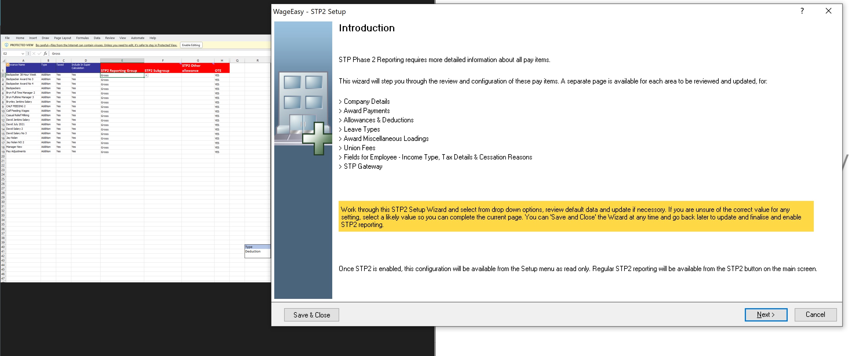Close the WageEasy STP2 Setup dialog

tap(828, 11)
